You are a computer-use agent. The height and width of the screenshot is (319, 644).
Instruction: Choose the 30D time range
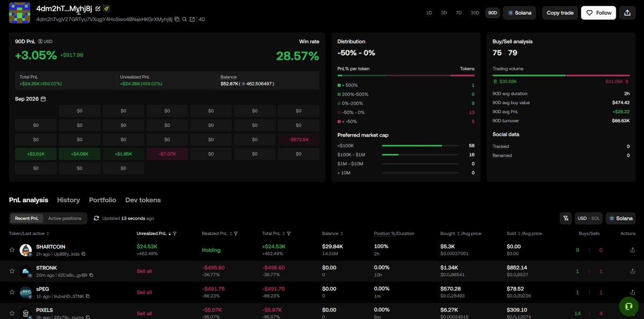click(x=475, y=13)
